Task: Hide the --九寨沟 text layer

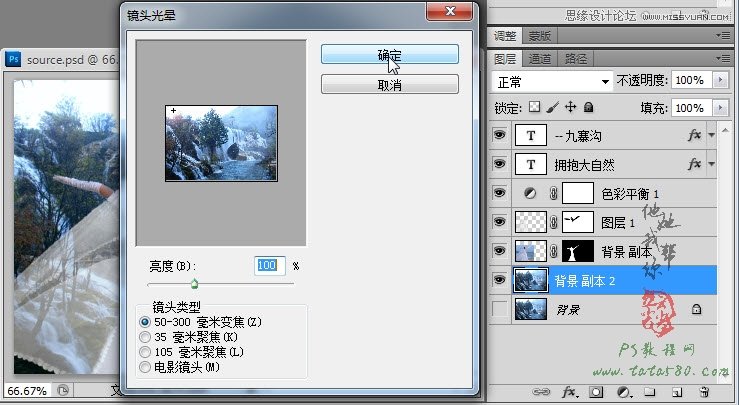Action: (499, 136)
